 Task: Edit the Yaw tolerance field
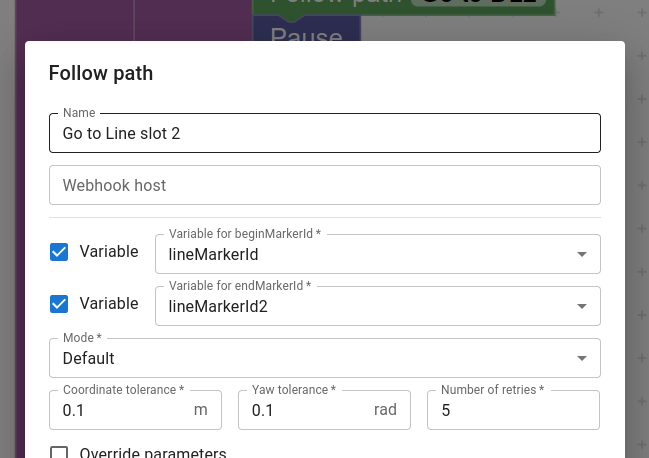point(324,410)
